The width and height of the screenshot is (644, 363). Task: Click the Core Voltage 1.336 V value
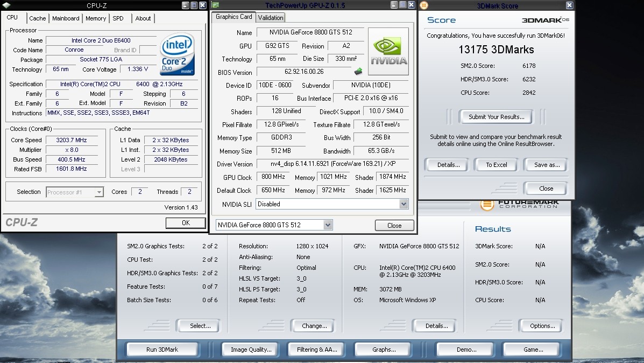[138, 69]
